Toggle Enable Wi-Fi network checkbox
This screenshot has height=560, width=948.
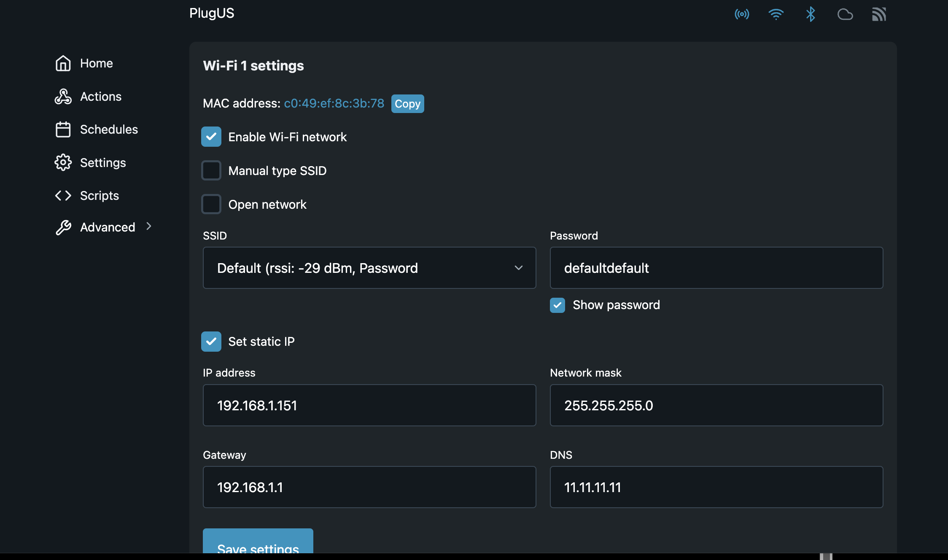pos(212,137)
